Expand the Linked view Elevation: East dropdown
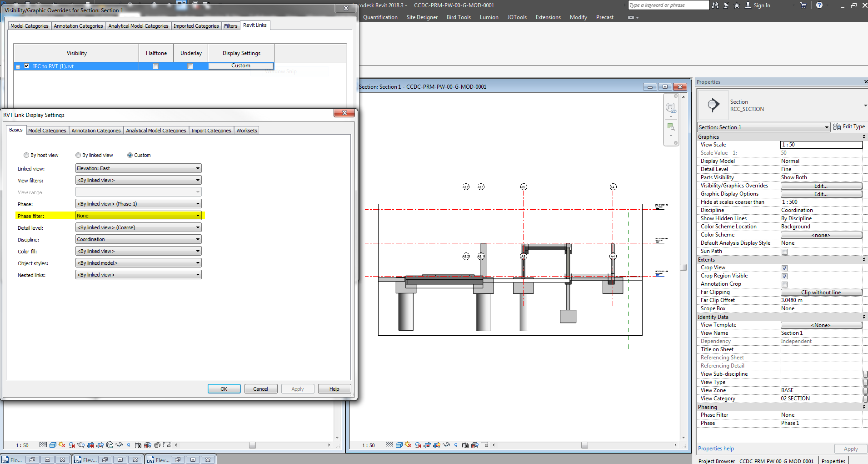 [x=138, y=168]
